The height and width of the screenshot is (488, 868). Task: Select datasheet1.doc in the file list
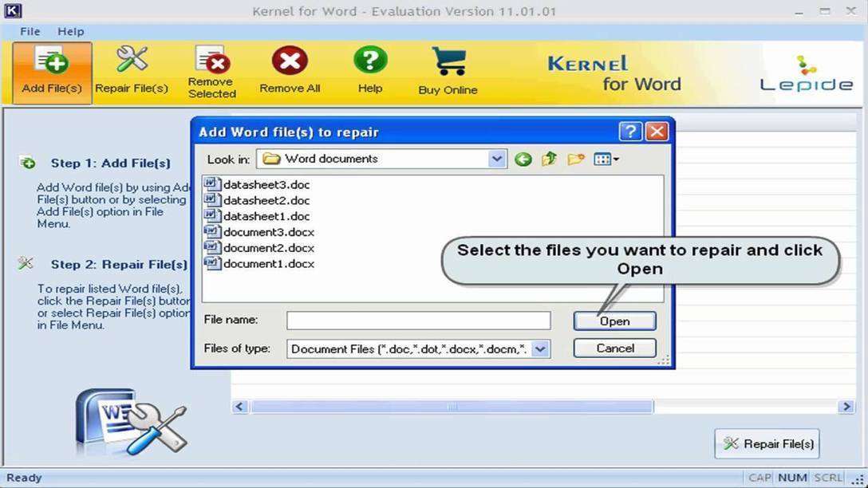pyautogui.click(x=258, y=216)
